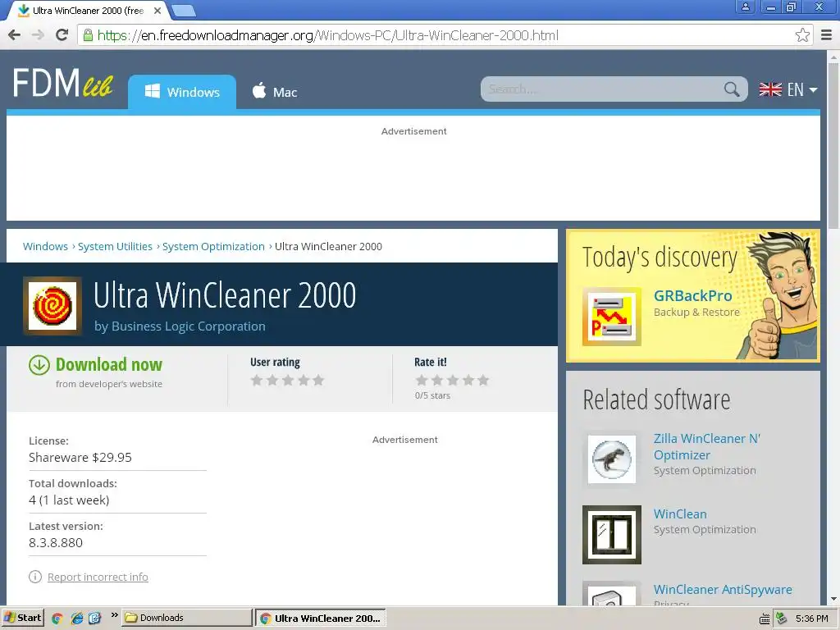Open Internet Explorer from quick launch
The width and height of the screenshot is (840, 630).
click(76, 619)
